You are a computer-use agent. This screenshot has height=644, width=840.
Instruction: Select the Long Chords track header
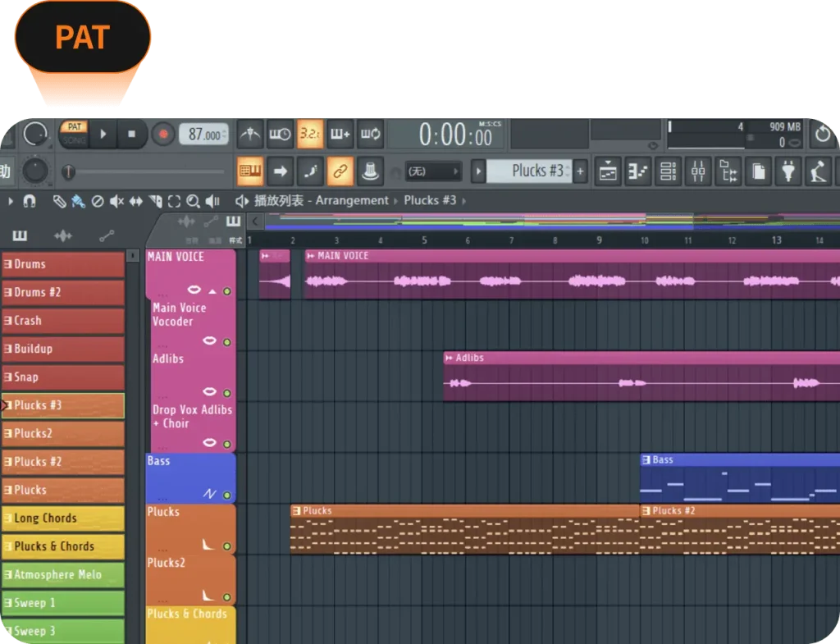62,518
